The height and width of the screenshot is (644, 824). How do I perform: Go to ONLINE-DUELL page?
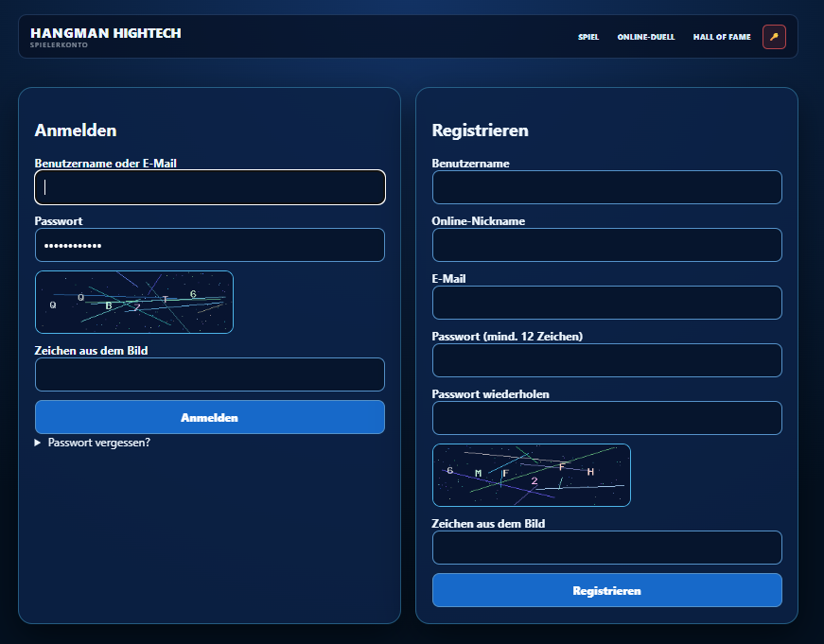[646, 37]
